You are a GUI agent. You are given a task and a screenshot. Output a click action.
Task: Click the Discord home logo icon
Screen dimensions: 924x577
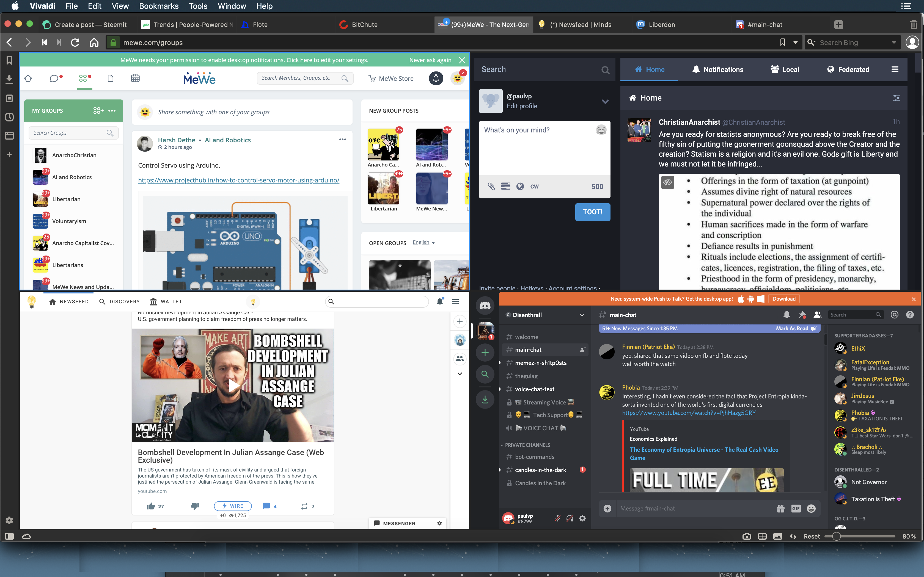click(x=485, y=306)
